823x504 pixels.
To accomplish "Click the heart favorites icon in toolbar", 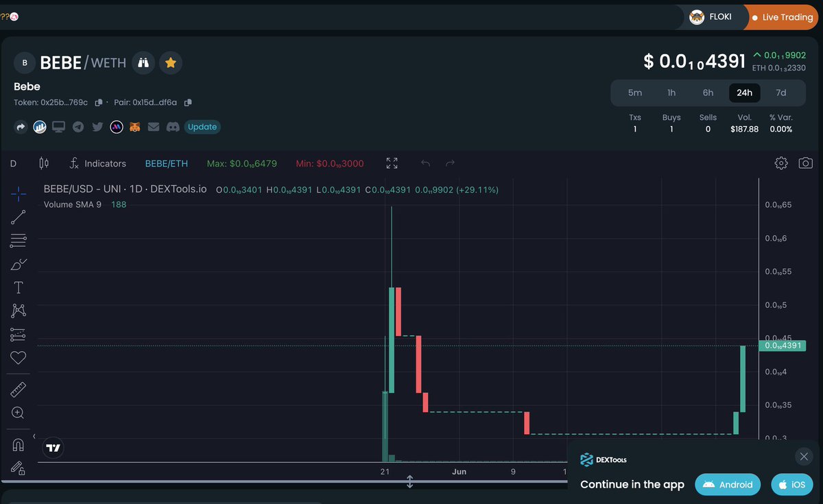I will (19, 358).
